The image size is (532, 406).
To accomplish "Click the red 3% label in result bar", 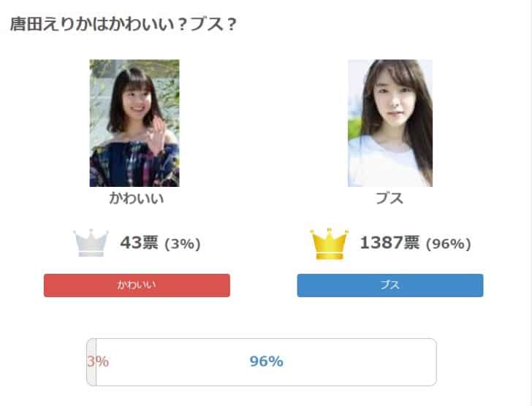I will click(x=98, y=361).
